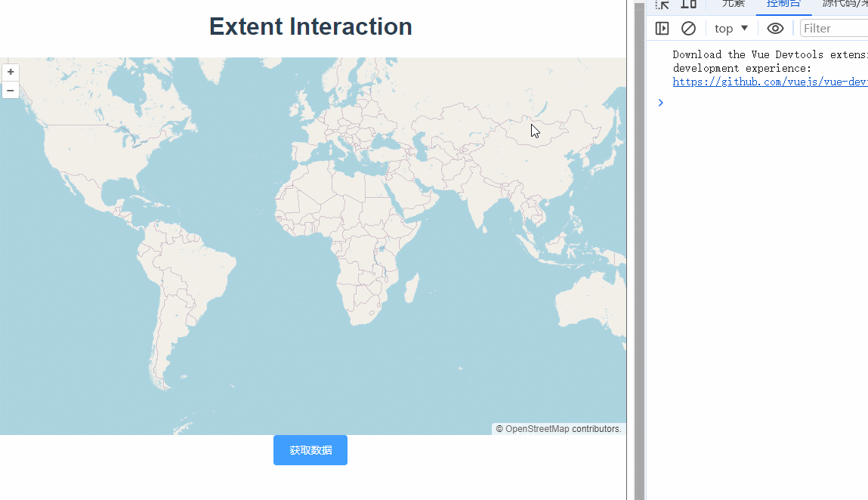Zoom out the map with minus button
Viewport: 868px width, 500px height.
tap(11, 90)
